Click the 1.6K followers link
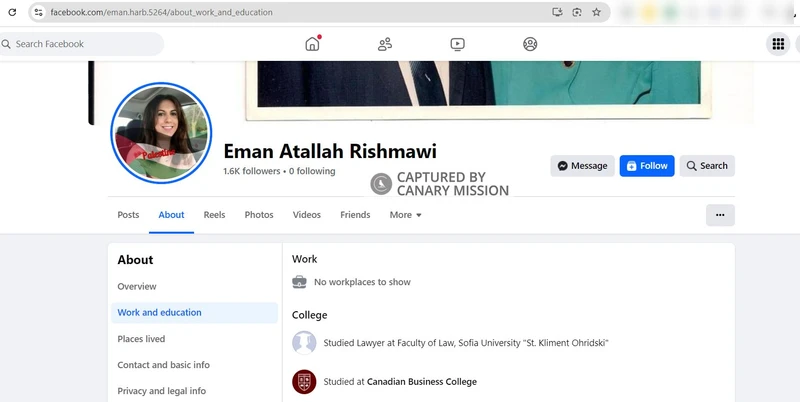Screen dimensions: 800x402 pos(252,171)
